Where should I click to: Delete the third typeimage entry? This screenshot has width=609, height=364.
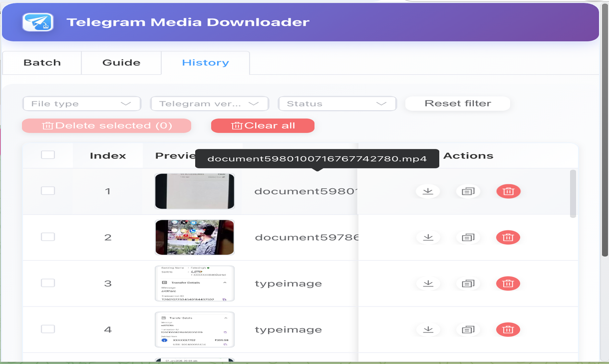(x=508, y=283)
